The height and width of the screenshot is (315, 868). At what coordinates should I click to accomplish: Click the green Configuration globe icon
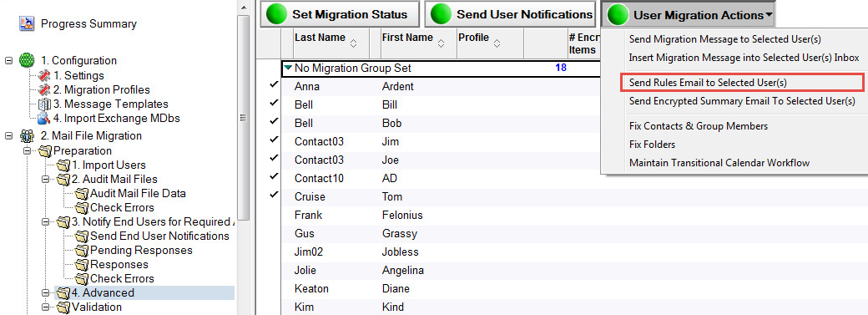click(x=27, y=60)
